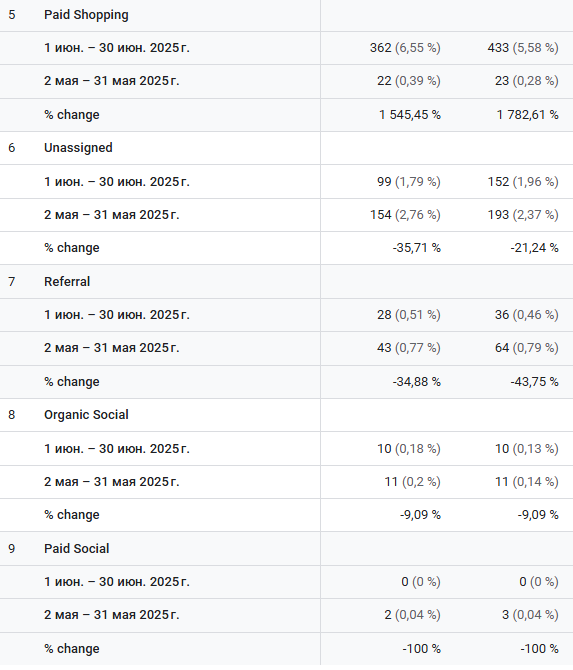Click the 1 782,61 % change value
This screenshot has width=573, height=670.
pos(527,115)
